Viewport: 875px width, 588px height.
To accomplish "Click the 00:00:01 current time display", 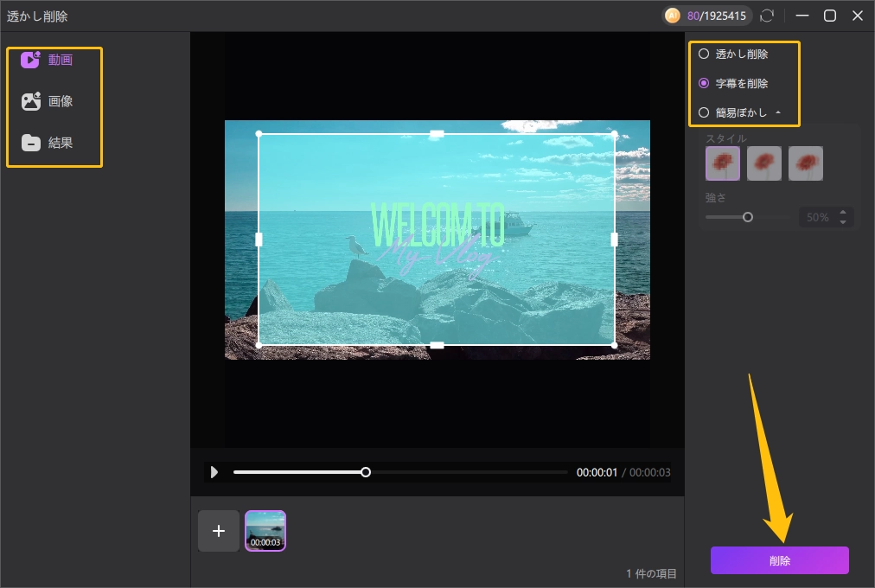I will pos(597,472).
